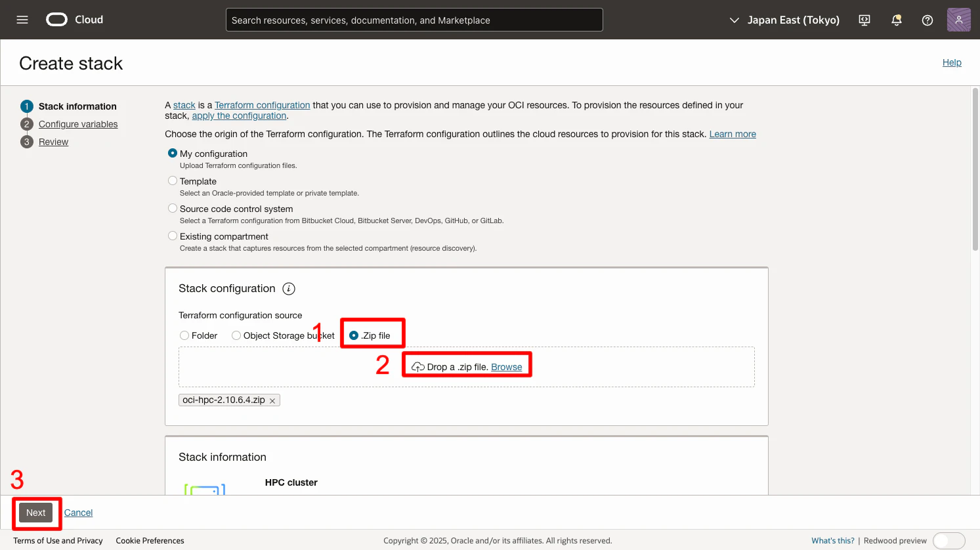Open the user profile avatar
This screenshot has width=980, height=550.
[x=959, y=20]
